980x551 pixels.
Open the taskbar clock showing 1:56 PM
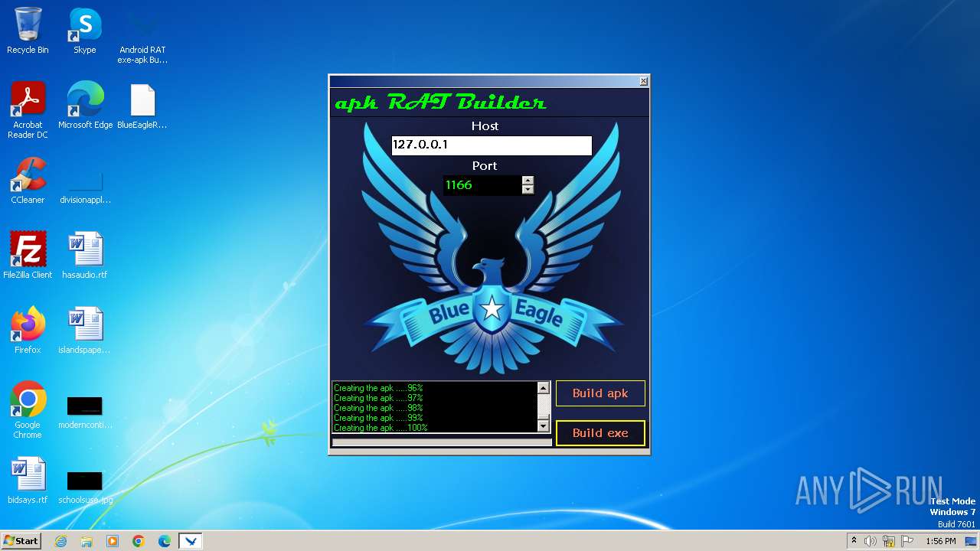(940, 541)
